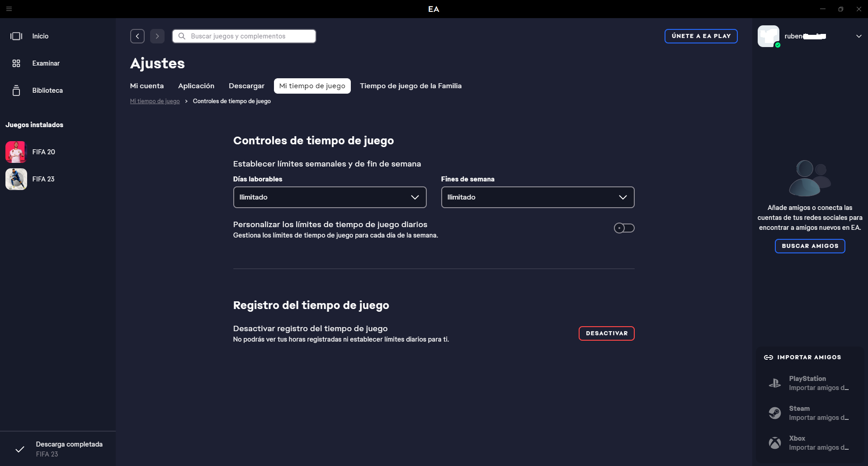Switch to the Descargar tab
This screenshot has width=868, height=466.
246,86
